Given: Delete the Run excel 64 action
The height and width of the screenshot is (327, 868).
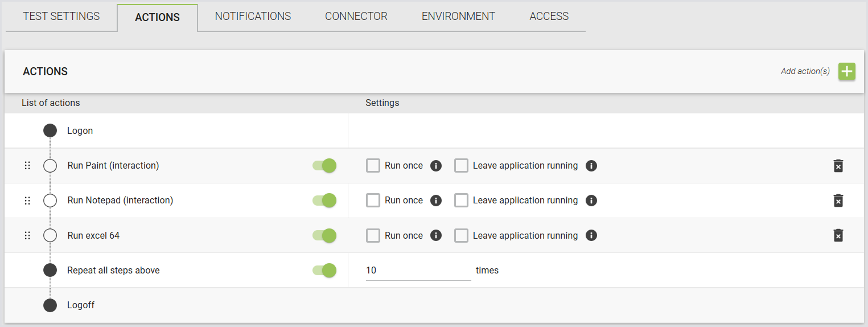Looking at the screenshot, I should point(838,235).
